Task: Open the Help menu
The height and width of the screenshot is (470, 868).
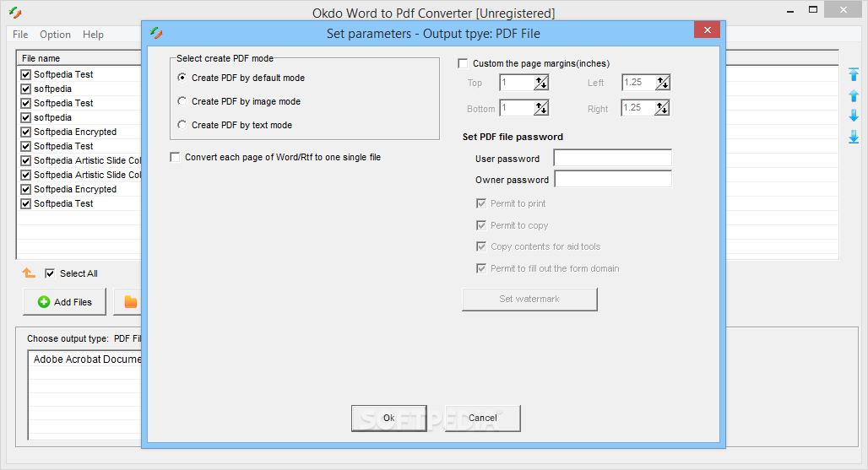Action: [x=93, y=35]
